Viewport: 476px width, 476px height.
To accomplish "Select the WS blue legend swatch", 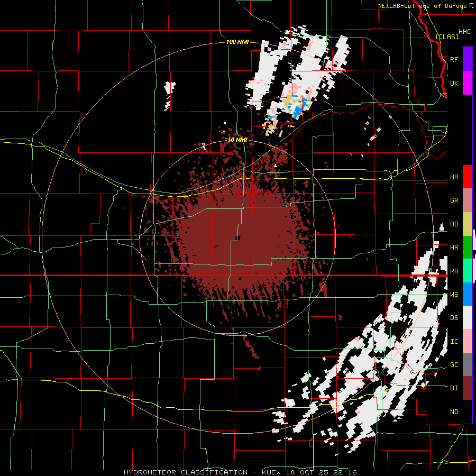I will 467,294.
